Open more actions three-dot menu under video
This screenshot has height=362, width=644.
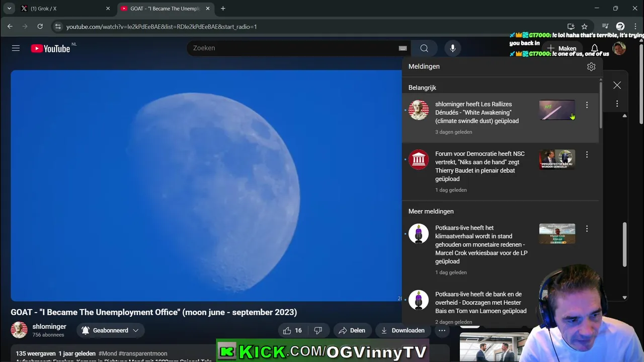[x=442, y=330]
